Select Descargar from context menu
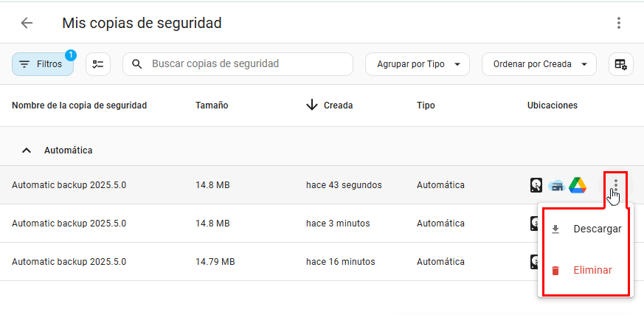Image resolution: width=644 pixels, height=315 pixels. point(597,229)
